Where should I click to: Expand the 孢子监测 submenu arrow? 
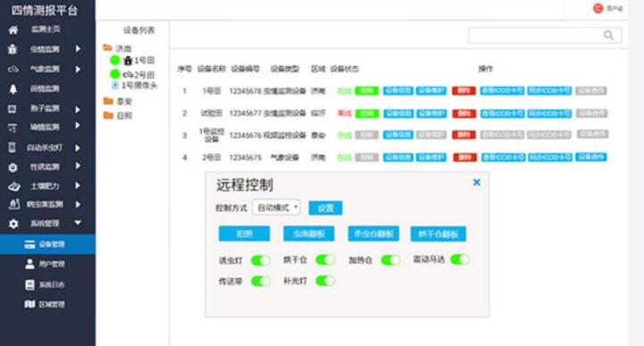pos(78,109)
